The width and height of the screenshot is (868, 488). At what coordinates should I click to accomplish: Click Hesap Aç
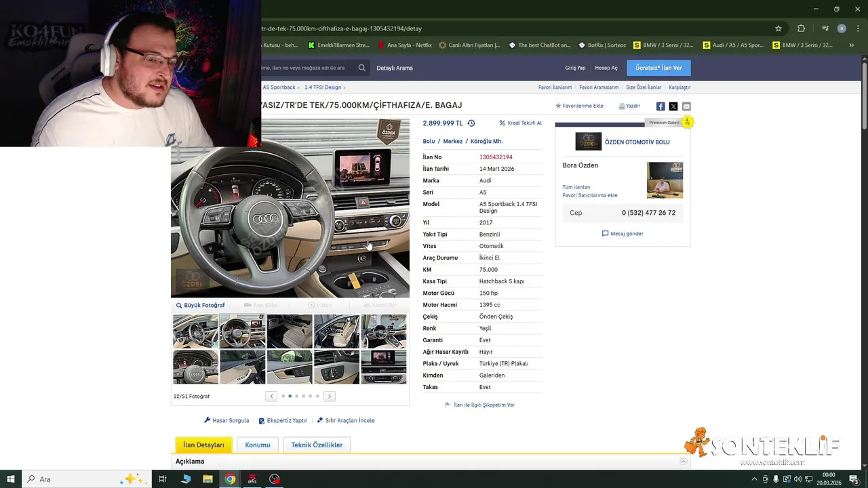pos(606,68)
